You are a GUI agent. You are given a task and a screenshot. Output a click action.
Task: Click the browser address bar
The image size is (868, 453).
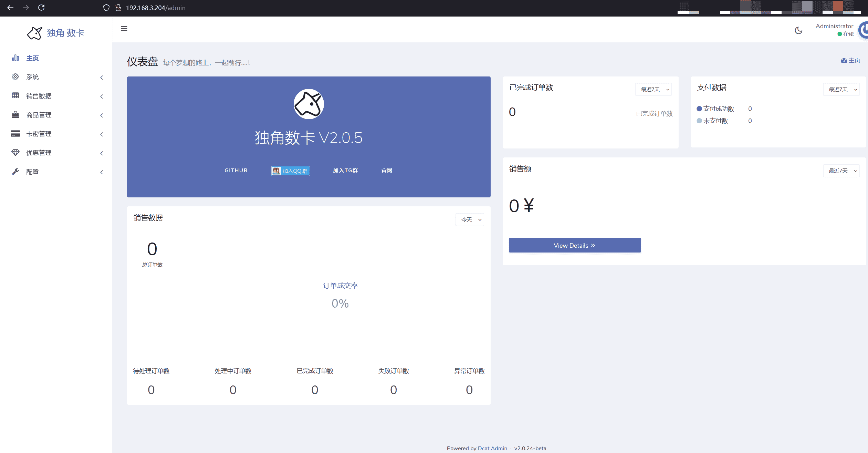coord(155,8)
